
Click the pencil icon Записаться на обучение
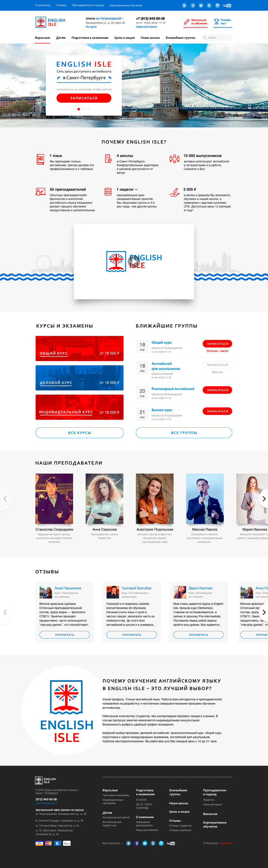(x=187, y=22)
